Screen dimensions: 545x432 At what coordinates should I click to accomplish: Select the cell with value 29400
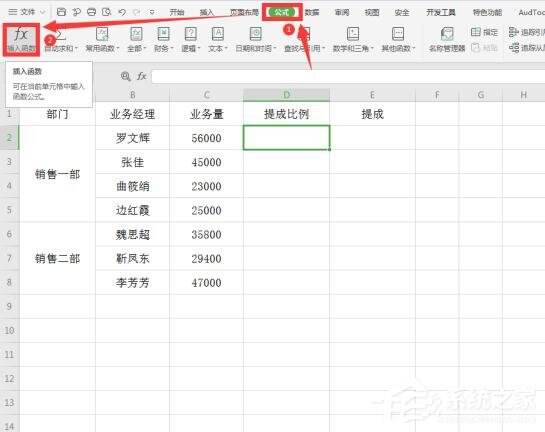point(206,258)
